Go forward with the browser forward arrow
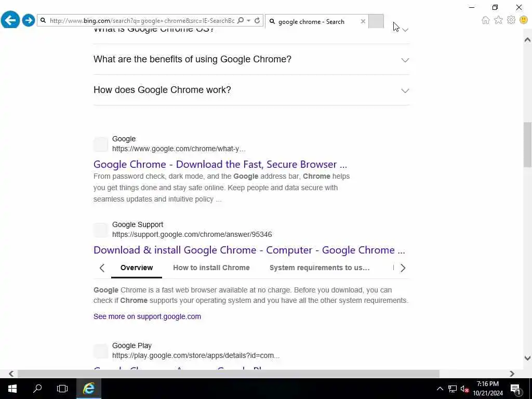 pyautogui.click(x=29, y=20)
